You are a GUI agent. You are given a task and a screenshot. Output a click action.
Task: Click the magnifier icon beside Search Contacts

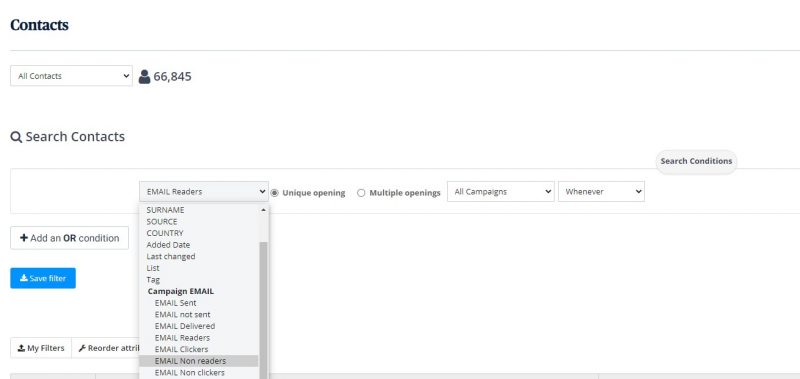pos(16,137)
